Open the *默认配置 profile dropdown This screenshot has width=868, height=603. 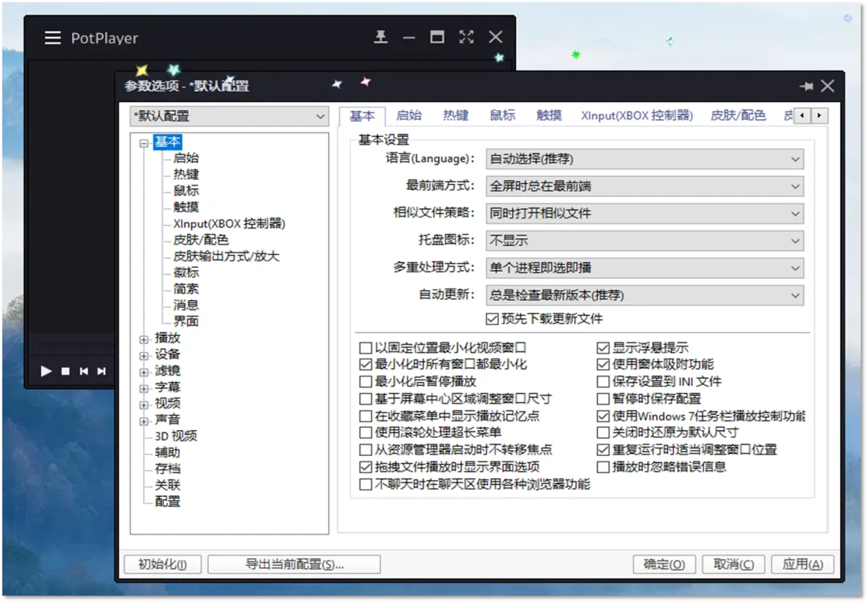229,117
